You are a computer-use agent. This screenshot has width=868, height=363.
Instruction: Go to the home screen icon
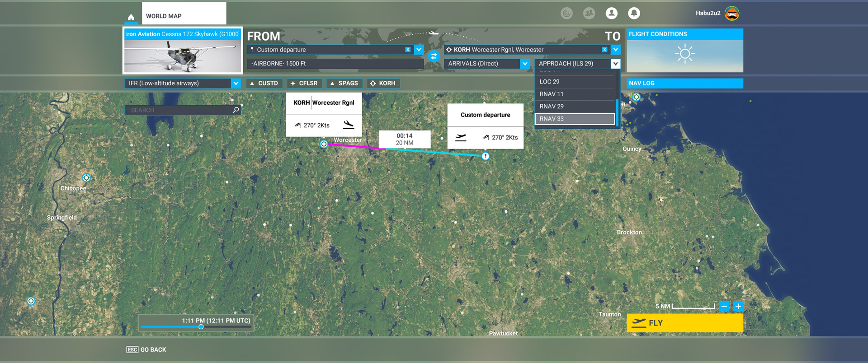tap(131, 17)
